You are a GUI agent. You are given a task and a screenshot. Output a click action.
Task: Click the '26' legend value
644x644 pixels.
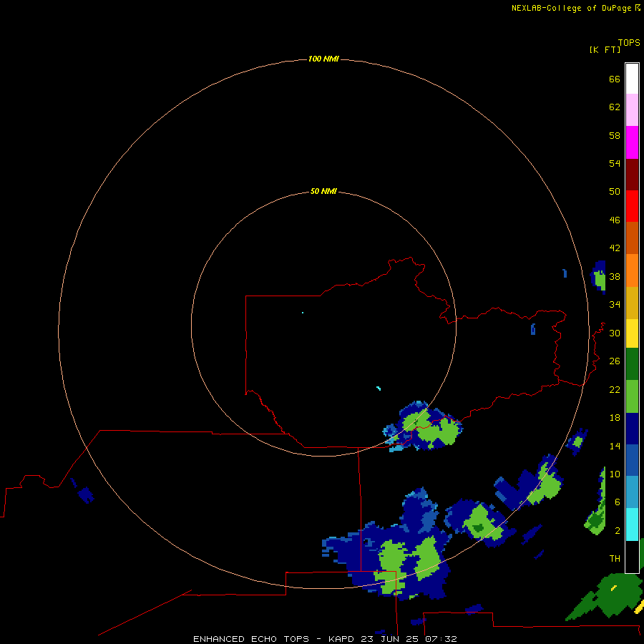point(615,361)
